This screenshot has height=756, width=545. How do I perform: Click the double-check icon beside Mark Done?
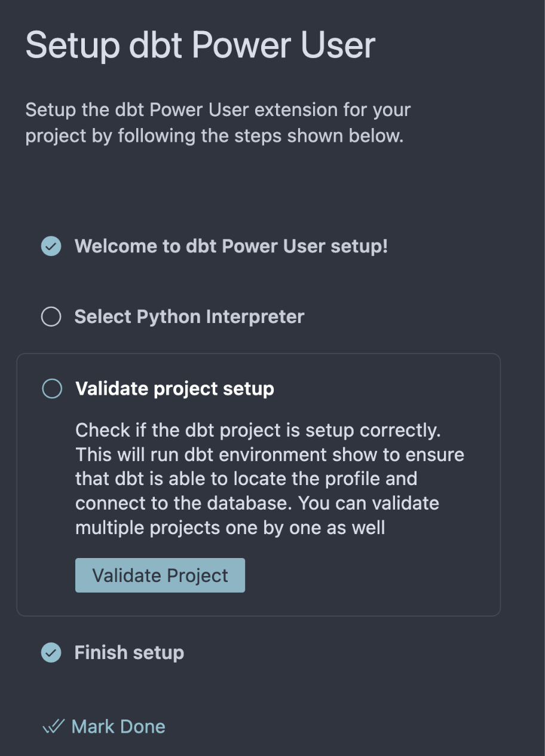(53, 726)
